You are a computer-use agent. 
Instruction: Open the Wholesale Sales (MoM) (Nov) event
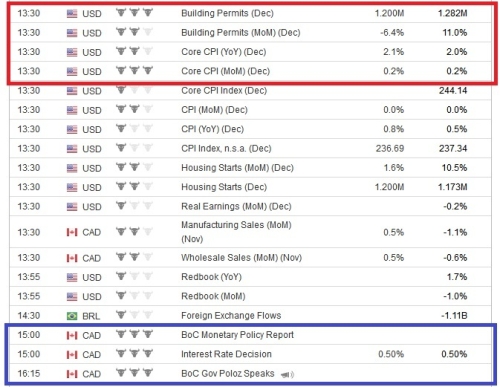point(241,258)
